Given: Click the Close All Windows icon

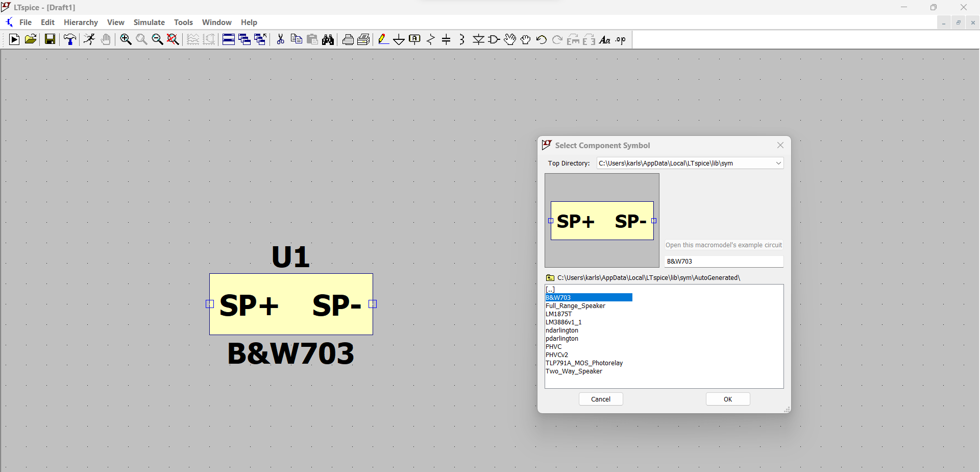Looking at the screenshot, I should (260, 39).
